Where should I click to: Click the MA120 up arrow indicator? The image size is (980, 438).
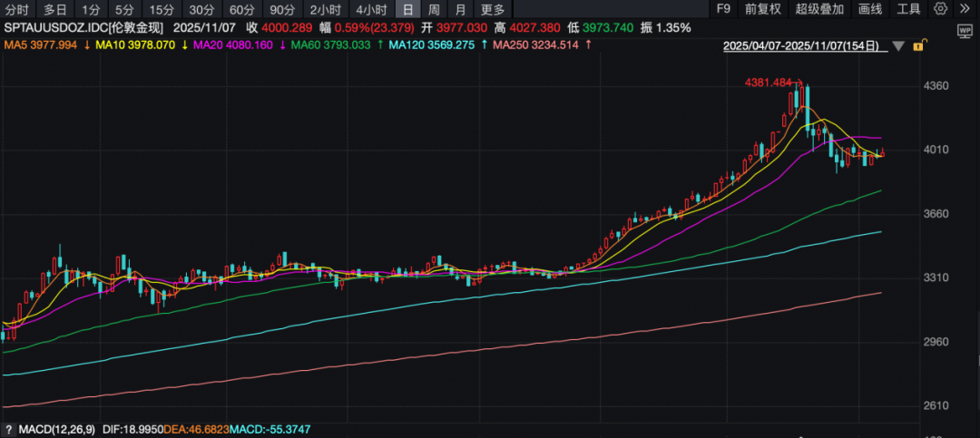484,44
